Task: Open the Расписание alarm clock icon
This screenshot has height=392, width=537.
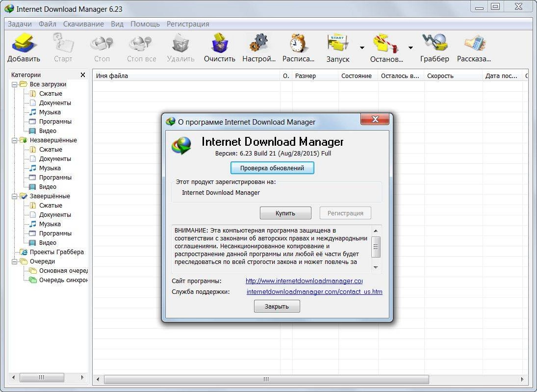Action: point(298,43)
